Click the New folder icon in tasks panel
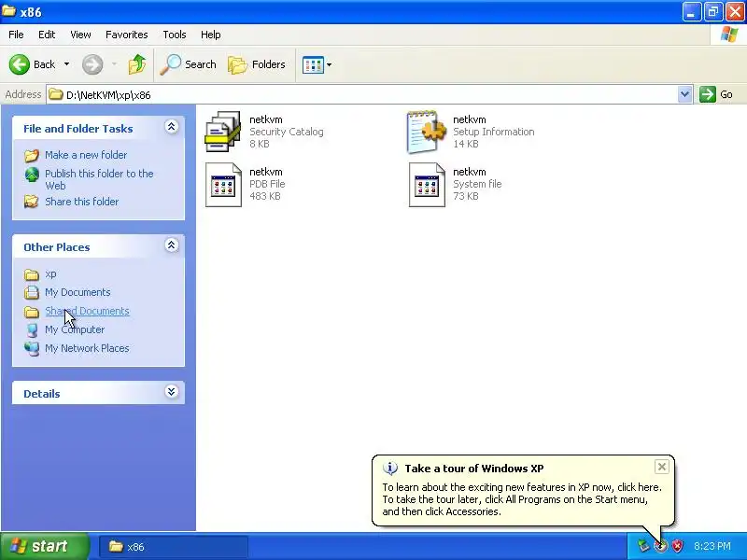 point(32,155)
